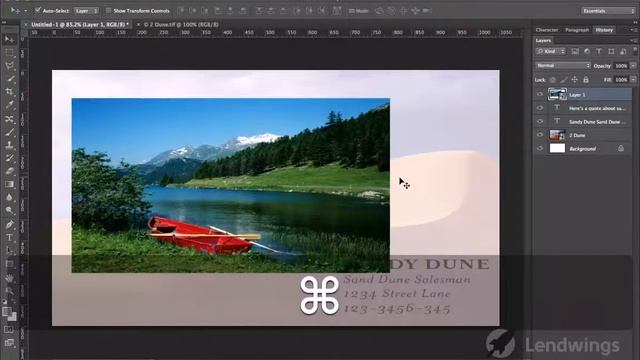640x360 pixels.
Task: Select the Clone Stamp tool
Action: pyautogui.click(x=9, y=145)
